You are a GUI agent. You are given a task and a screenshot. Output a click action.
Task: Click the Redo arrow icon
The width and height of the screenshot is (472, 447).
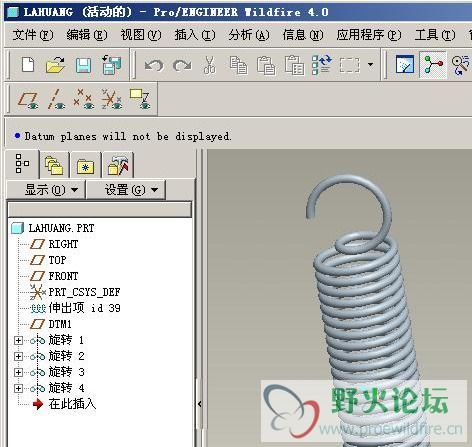pos(182,65)
